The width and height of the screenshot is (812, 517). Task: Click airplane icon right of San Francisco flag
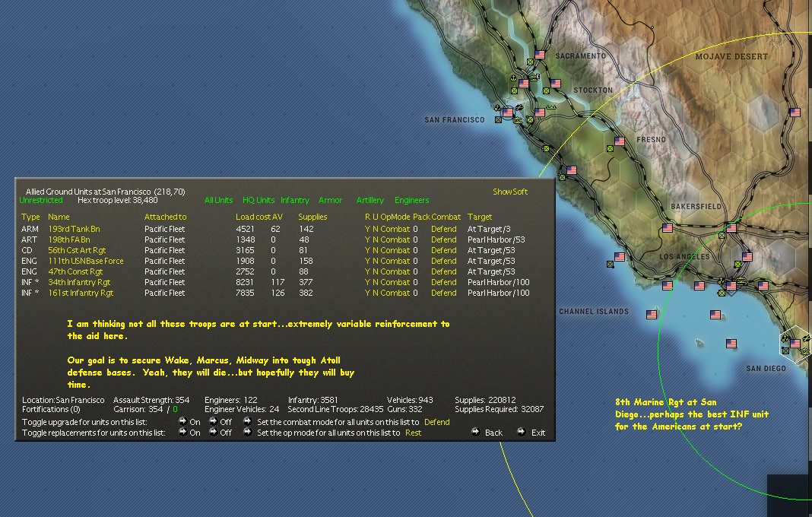519,108
